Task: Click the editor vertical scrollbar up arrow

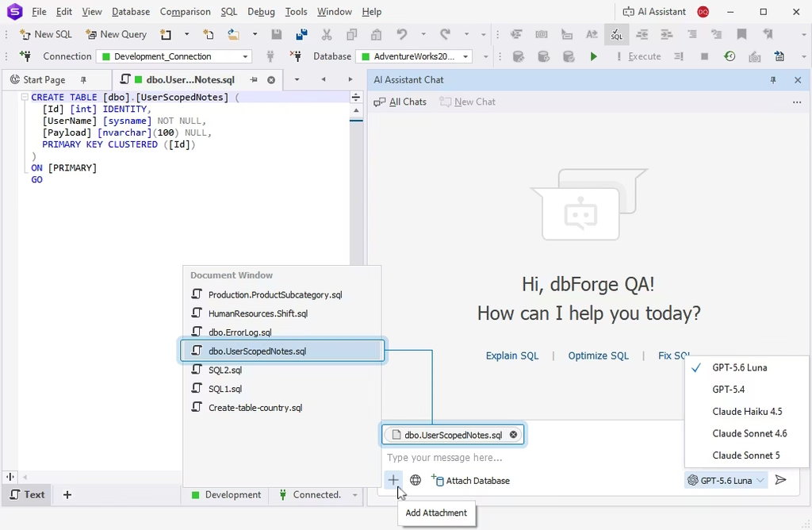Action: click(x=356, y=110)
